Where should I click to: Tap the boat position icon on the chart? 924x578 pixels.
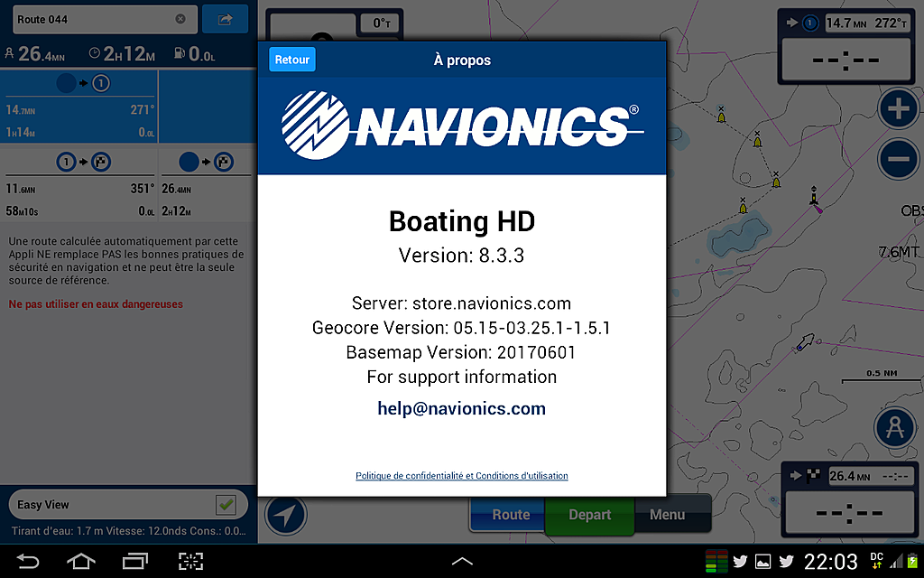[x=804, y=342]
